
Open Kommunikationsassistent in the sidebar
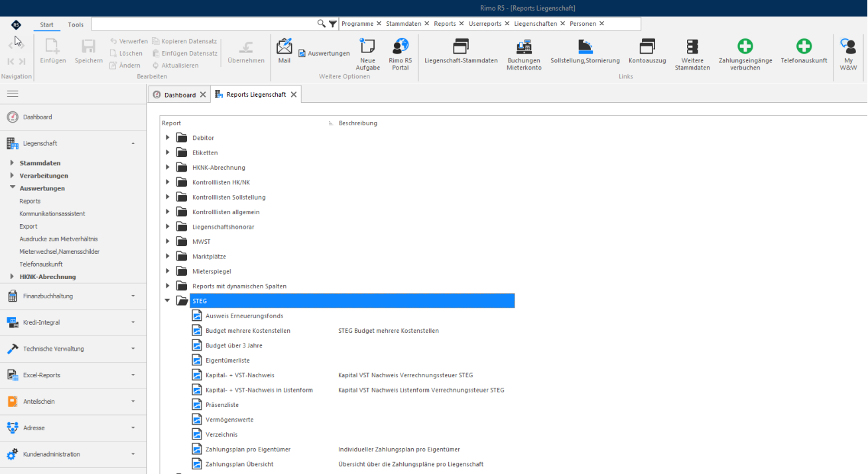coord(52,214)
